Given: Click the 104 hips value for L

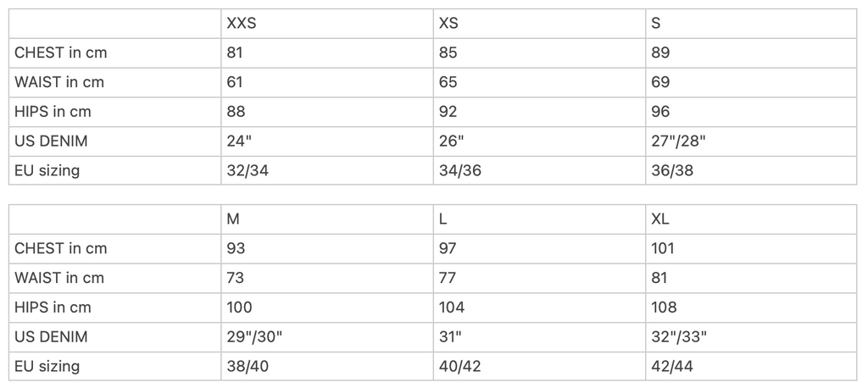Looking at the screenshot, I should pyautogui.click(x=539, y=308).
